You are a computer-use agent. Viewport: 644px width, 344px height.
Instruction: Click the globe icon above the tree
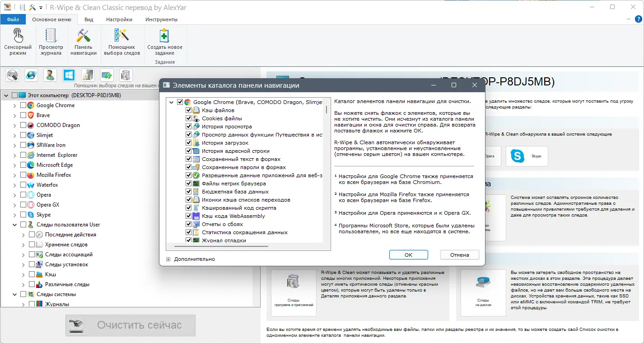pyautogui.click(x=31, y=75)
